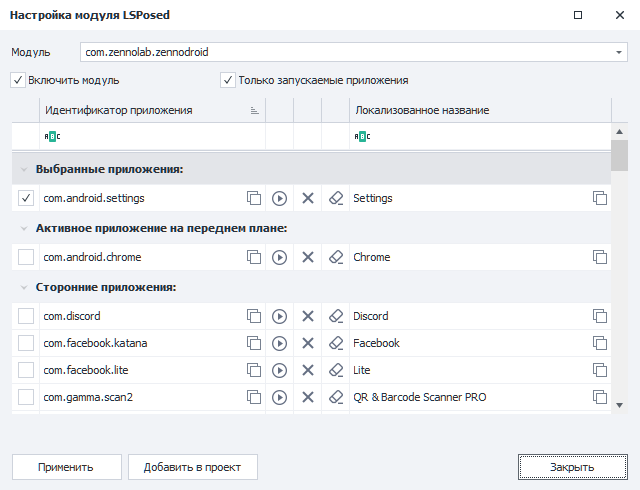Image resolution: width=640 pixels, height=490 pixels.
Task: Select the com.facebook.katana identifier text
Action: (x=95, y=343)
